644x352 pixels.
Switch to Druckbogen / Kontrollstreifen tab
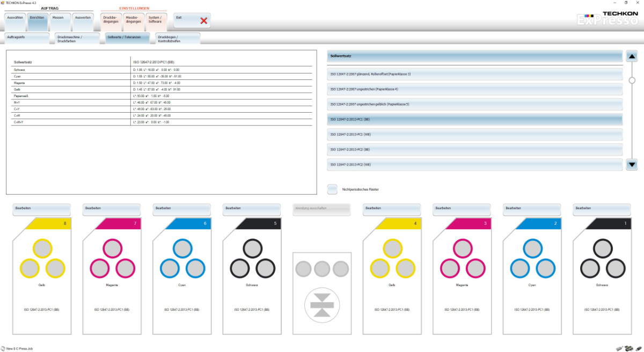click(x=178, y=39)
